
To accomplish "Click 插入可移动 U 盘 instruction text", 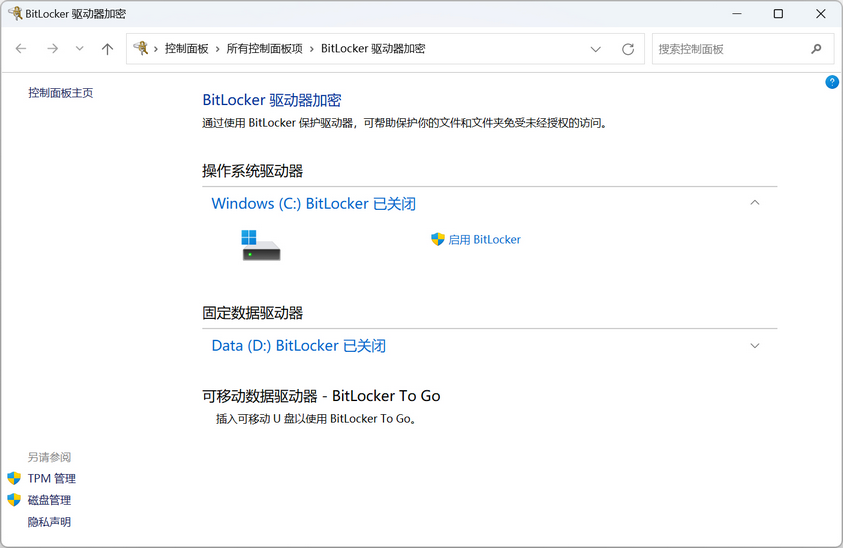I will click(316, 419).
